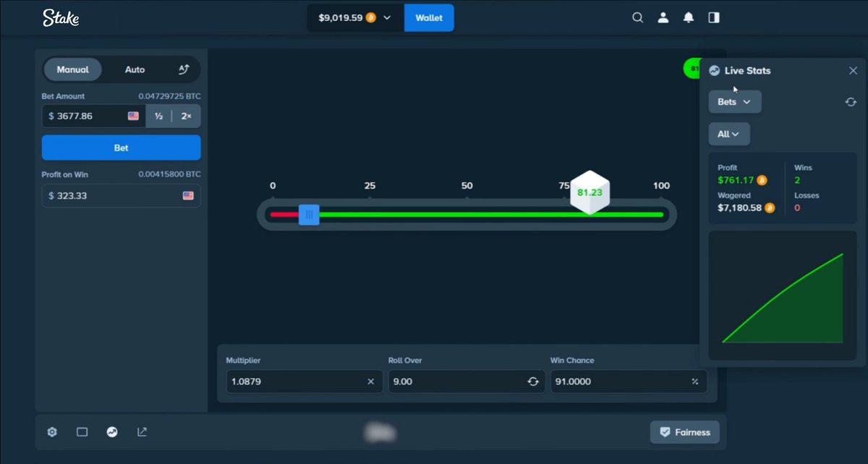
Task: Focus the Multiplier input field
Action: (x=305, y=382)
